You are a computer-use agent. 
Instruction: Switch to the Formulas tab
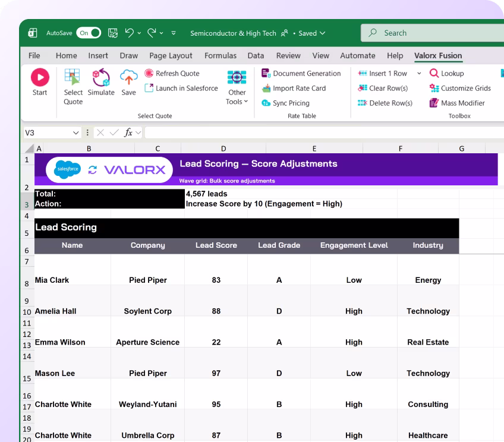(x=220, y=56)
